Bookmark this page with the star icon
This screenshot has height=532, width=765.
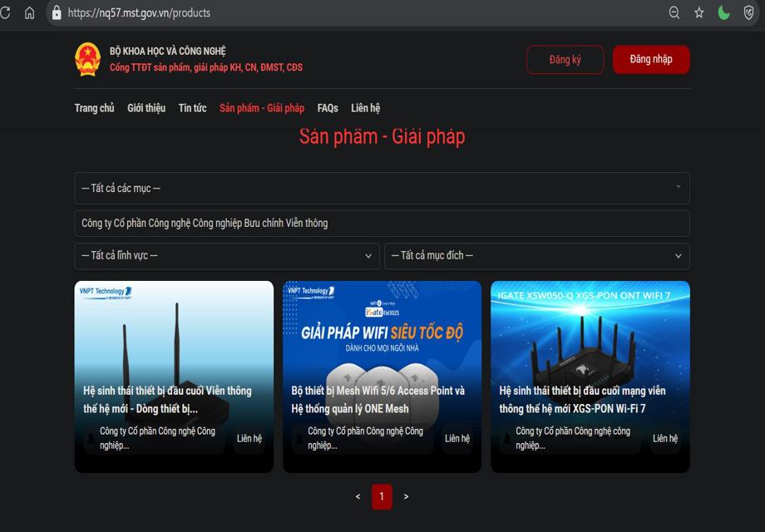(699, 12)
